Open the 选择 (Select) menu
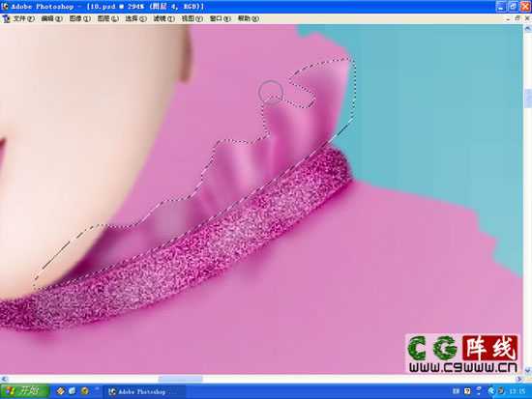Screen dimensions: 532x399 point(135,18)
